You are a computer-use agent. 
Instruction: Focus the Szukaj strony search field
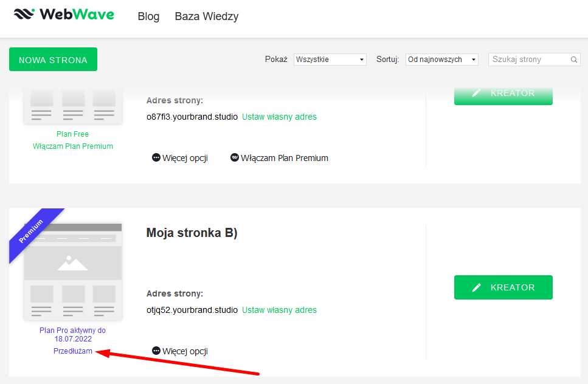coord(529,60)
